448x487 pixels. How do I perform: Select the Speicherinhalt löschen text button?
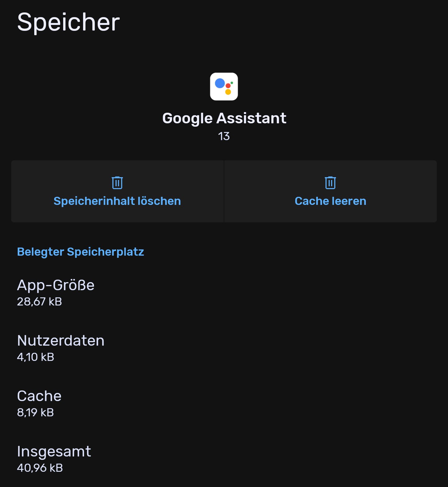point(117,201)
